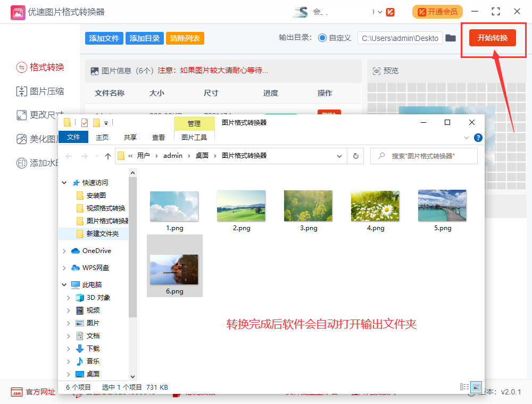Click the 开始转换 button

pyautogui.click(x=492, y=38)
